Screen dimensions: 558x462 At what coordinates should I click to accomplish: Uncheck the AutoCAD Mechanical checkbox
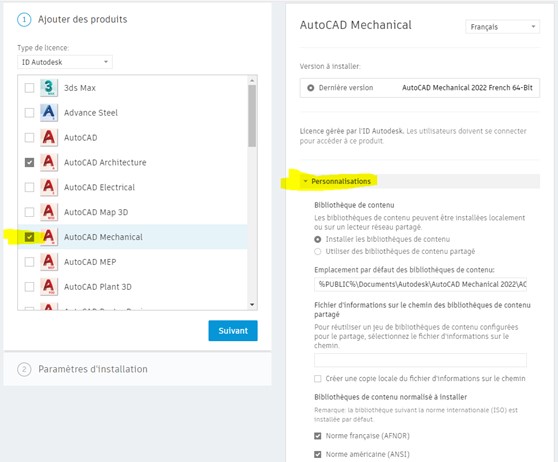29,237
